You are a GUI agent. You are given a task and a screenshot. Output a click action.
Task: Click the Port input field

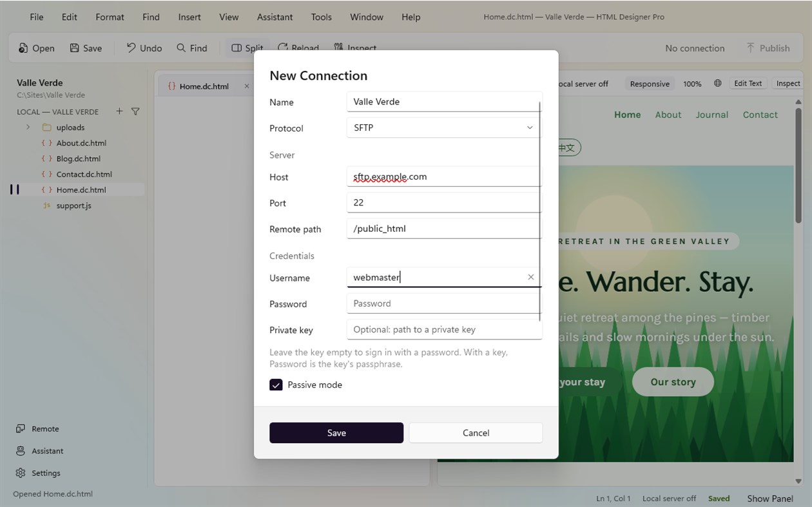click(x=444, y=202)
